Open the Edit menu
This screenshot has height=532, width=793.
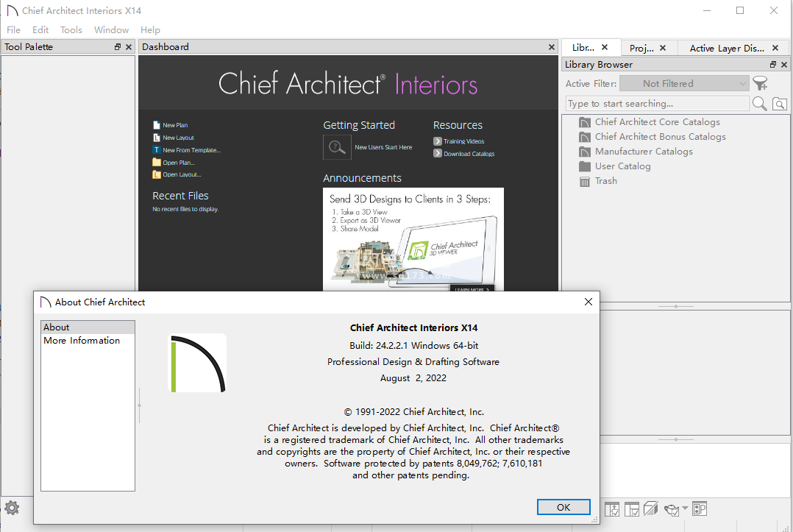(40, 30)
